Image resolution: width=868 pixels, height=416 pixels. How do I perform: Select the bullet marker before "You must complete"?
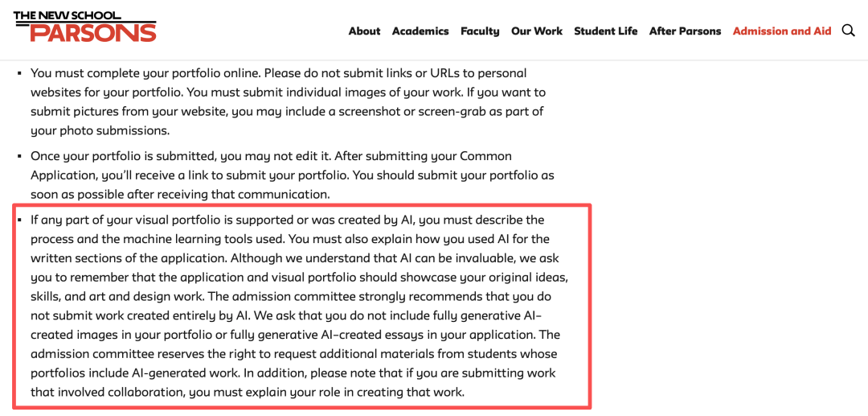(x=19, y=73)
